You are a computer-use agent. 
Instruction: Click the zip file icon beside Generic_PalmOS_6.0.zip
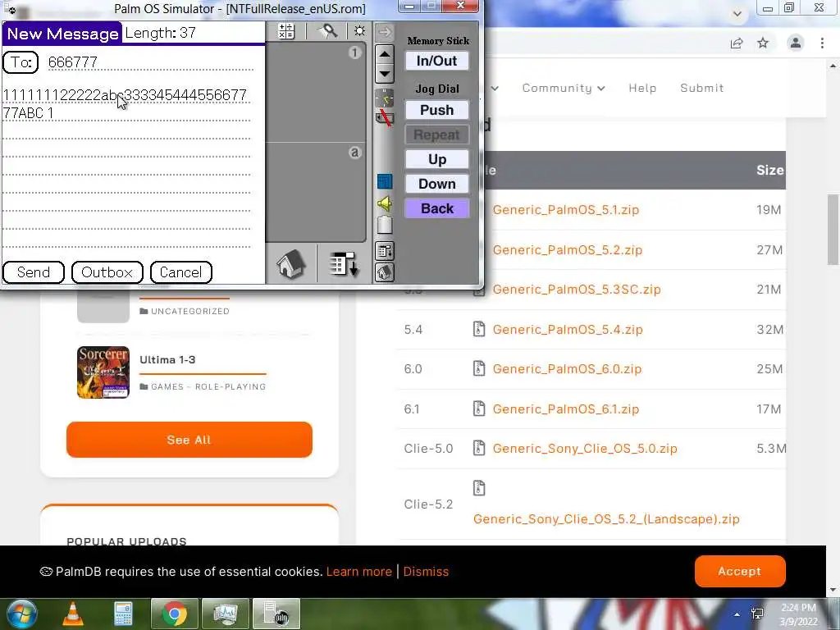[479, 368]
